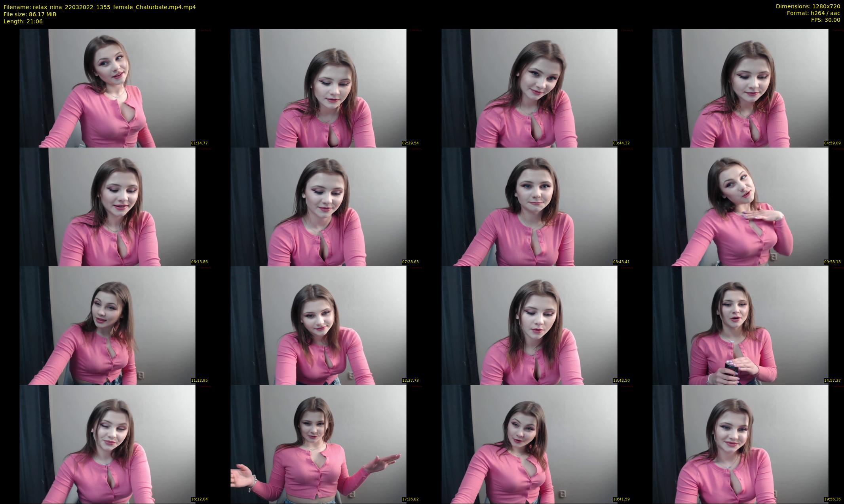Select the thumbnail at 16:12.04
This screenshot has height=504, width=844.
click(107, 444)
